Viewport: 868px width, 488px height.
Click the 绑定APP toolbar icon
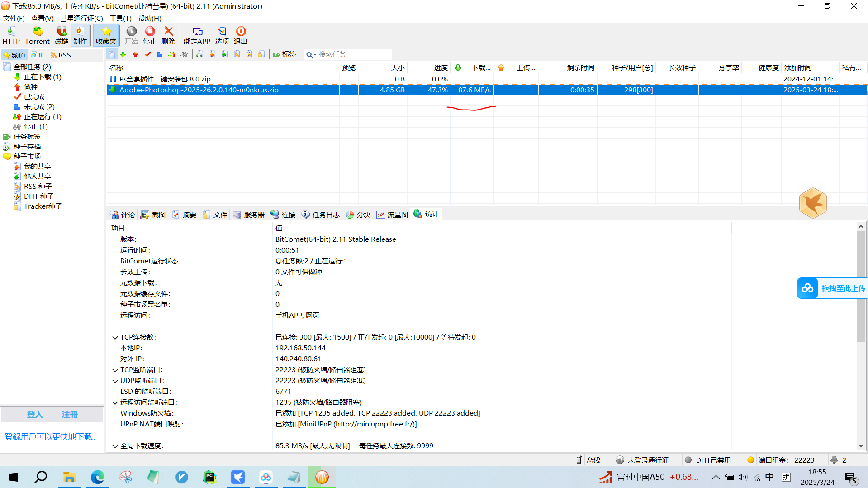click(197, 35)
